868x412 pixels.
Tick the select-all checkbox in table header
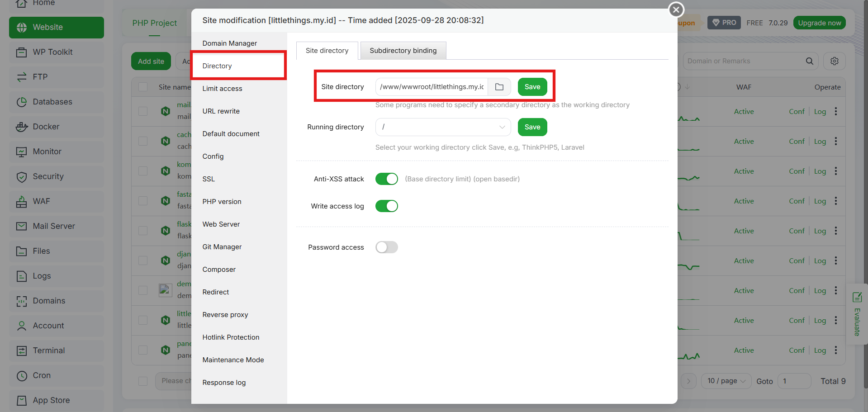(143, 87)
